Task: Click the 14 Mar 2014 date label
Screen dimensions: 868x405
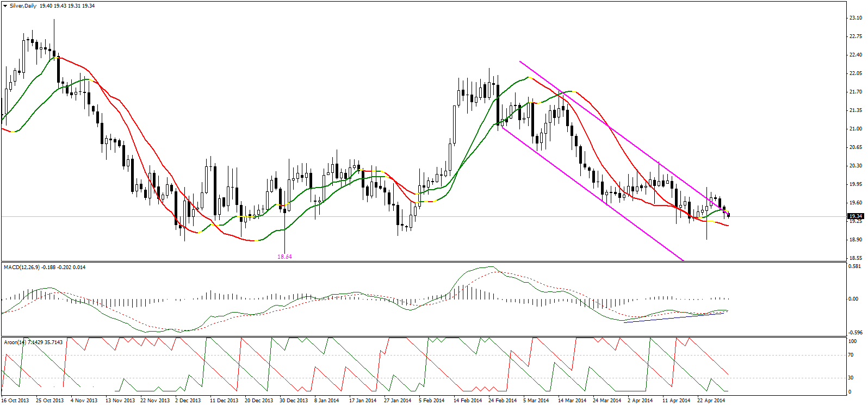Action: (572, 401)
